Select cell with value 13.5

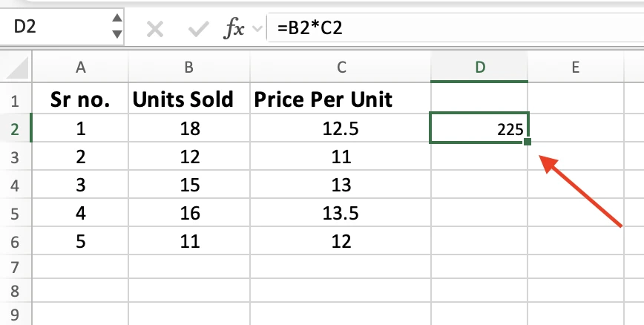pos(341,213)
